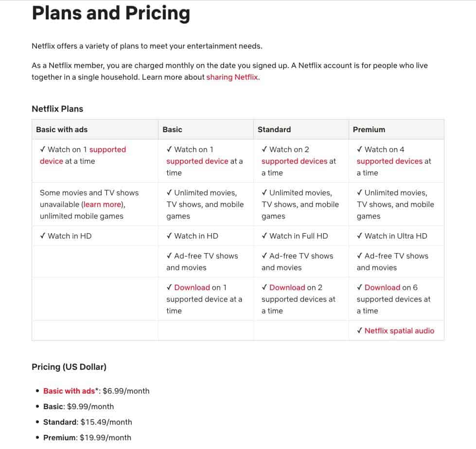Click checkmark beside Watch in Full HD
The width and height of the screenshot is (476, 449).
coord(264,236)
